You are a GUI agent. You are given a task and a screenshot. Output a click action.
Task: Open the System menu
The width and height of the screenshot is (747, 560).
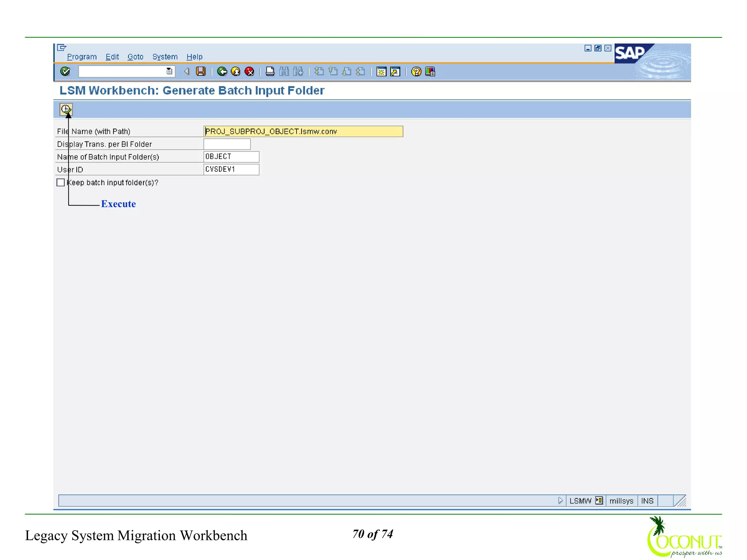click(165, 57)
